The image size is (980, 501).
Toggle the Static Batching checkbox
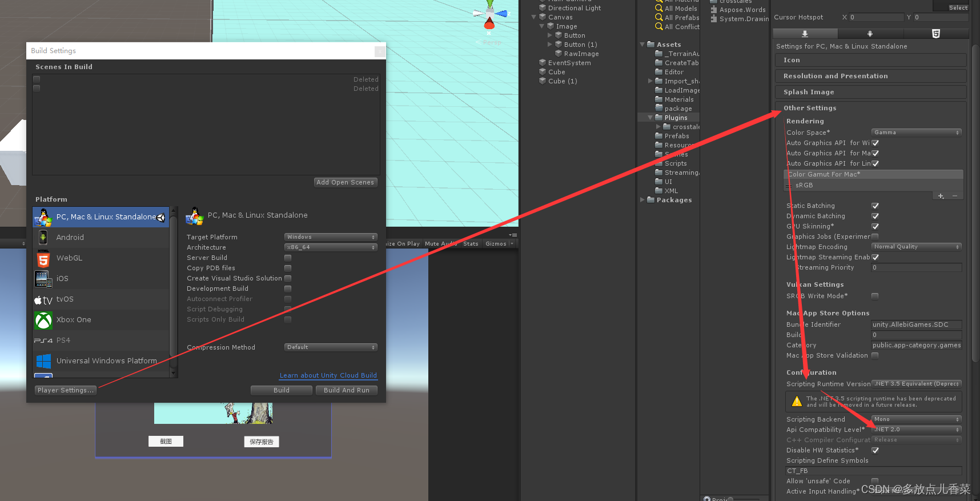[x=875, y=206]
